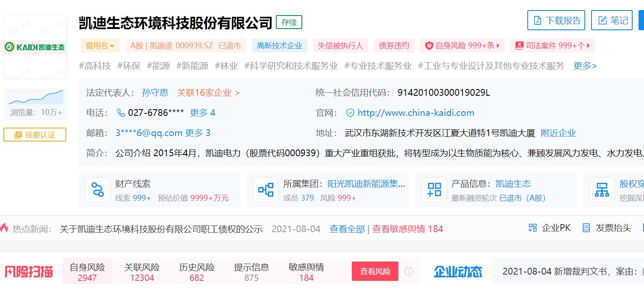The width and height of the screenshot is (644, 288).
Task: Click the red 查看风险 button
Action: [x=375, y=271]
